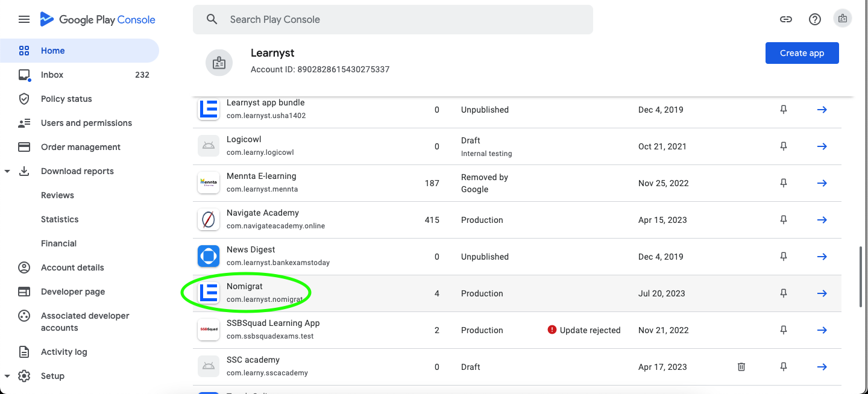Screen dimensions: 868x394
Task: Focus the Search Play Console field
Action: pyautogui.click(x=393, y=19)
